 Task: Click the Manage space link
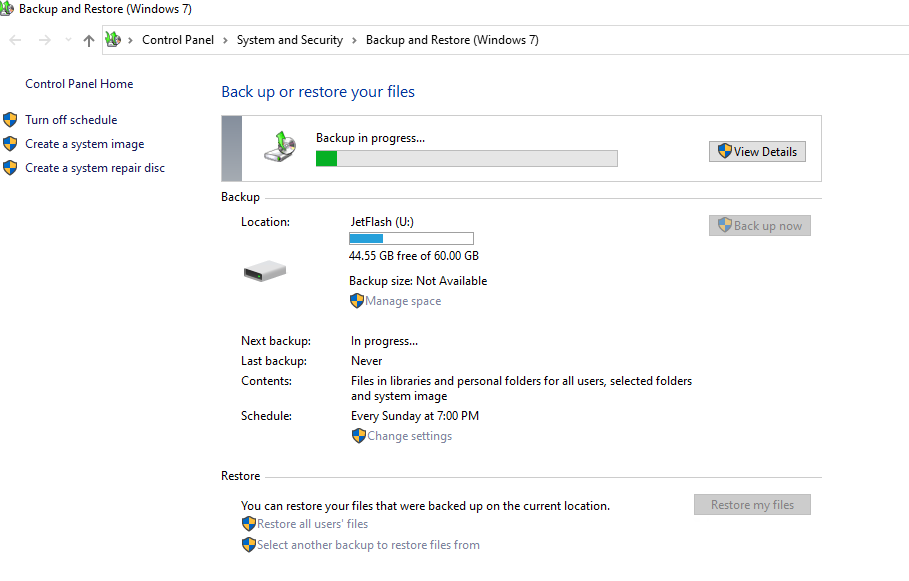[x=403, y=301]
